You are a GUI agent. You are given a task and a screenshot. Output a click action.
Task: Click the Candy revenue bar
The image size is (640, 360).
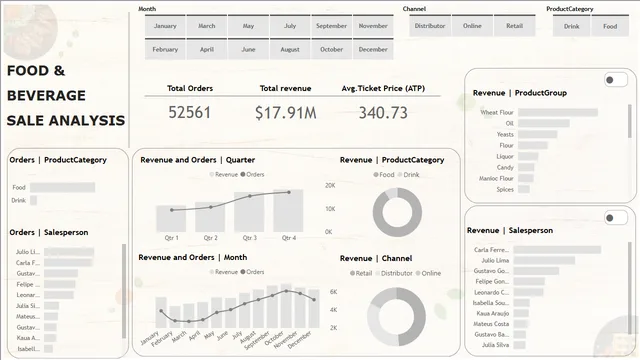526,167
